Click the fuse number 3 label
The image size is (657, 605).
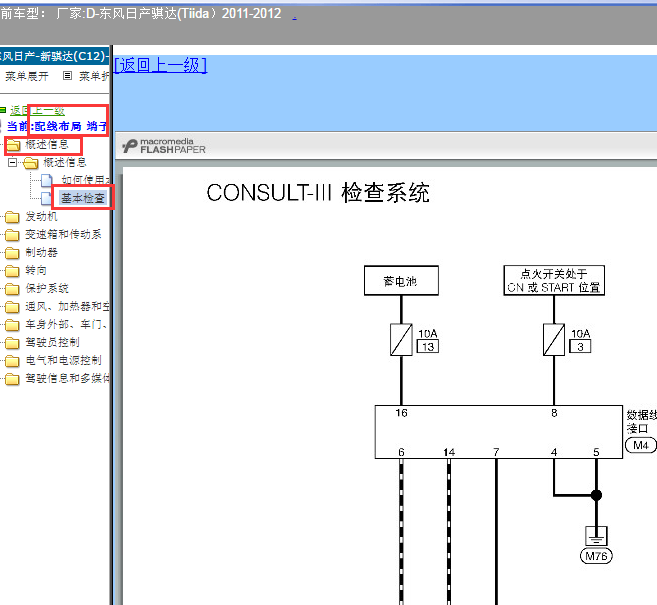(x=580, y=346)
